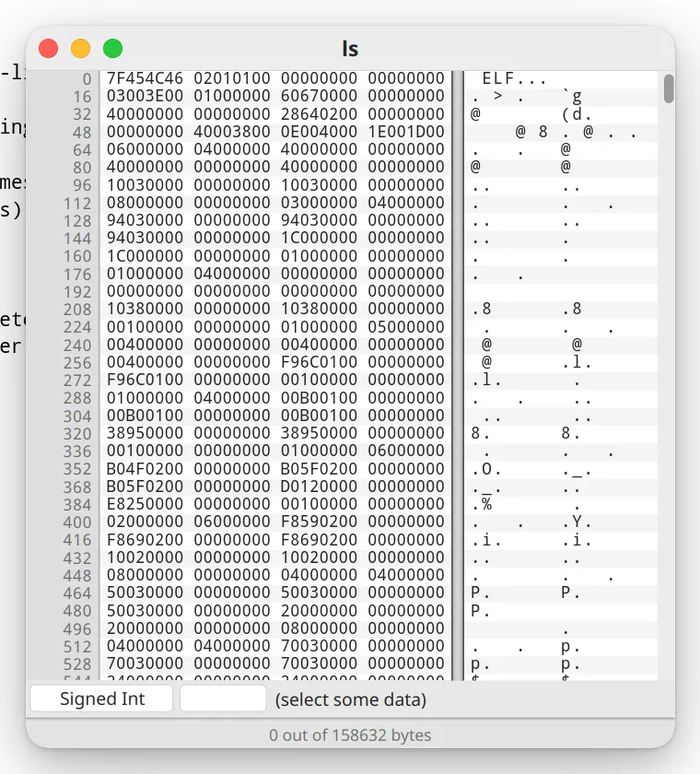Open the Signed Int type dropdown

coord(101,698)
